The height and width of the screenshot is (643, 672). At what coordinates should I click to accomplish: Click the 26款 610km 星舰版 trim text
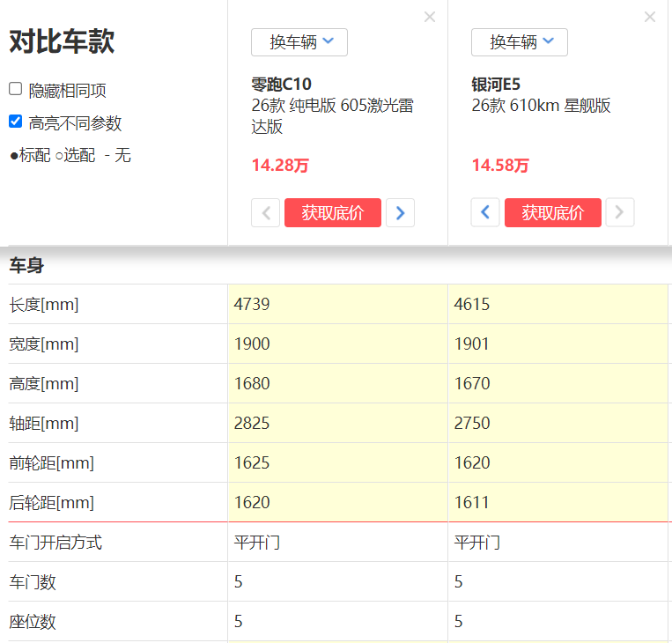tap(541, 107)
